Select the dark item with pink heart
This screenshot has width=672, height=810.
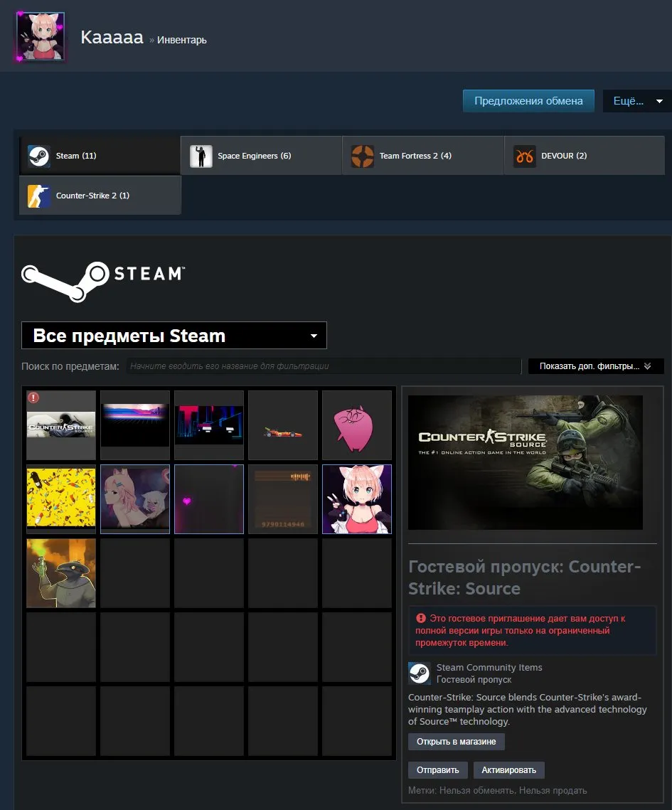tap(208, 499)
